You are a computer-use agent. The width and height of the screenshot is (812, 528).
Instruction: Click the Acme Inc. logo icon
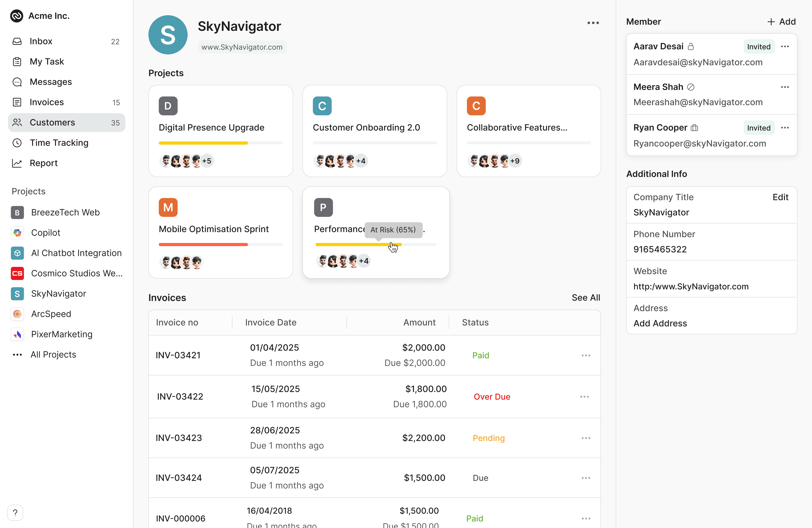point(16,16)
